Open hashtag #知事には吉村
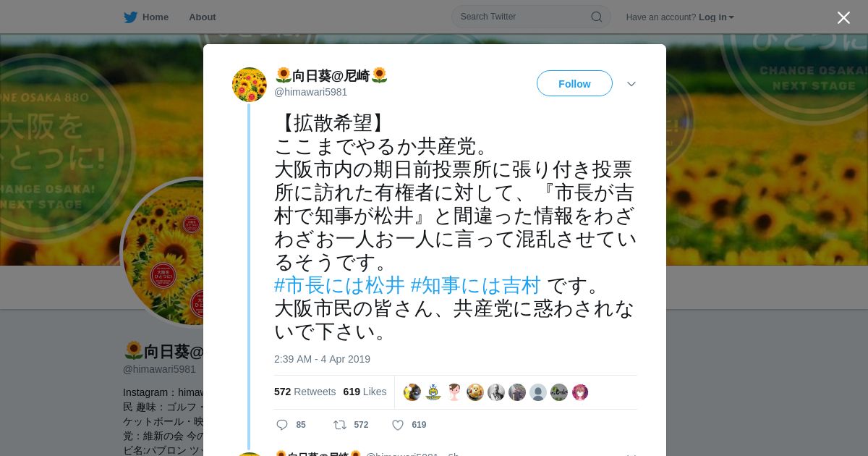 [475, 285]
